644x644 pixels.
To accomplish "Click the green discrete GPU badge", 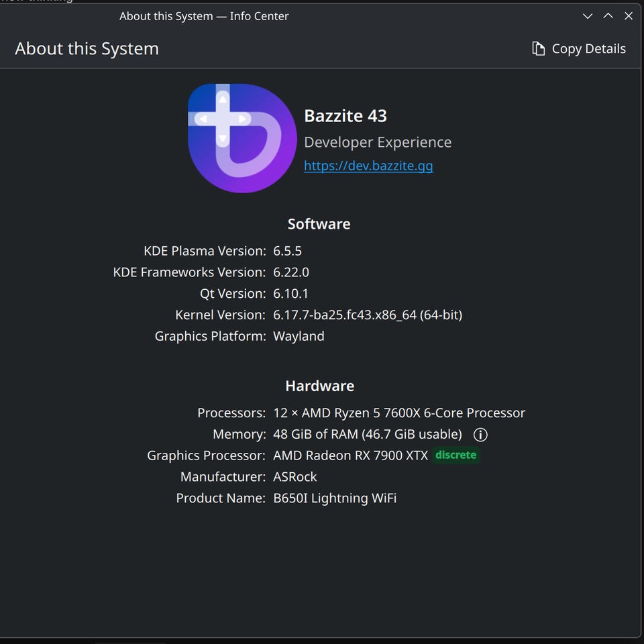I will pos(455,455).
